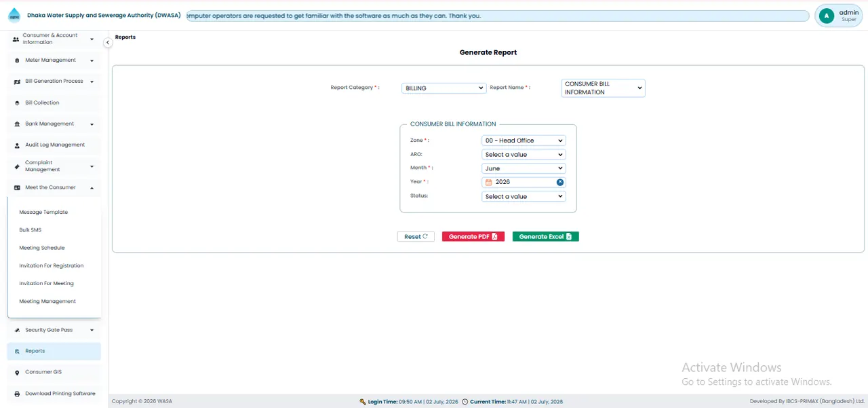Open the Status dropdown
Screen dimensions: 868x408
click(x=524, y=196)
